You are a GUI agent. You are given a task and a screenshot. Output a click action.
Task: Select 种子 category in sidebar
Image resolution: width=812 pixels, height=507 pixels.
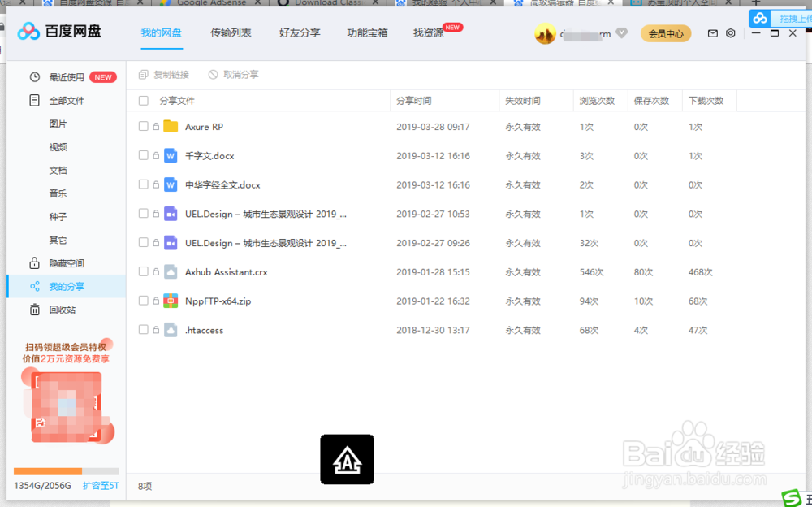[58, 217]
